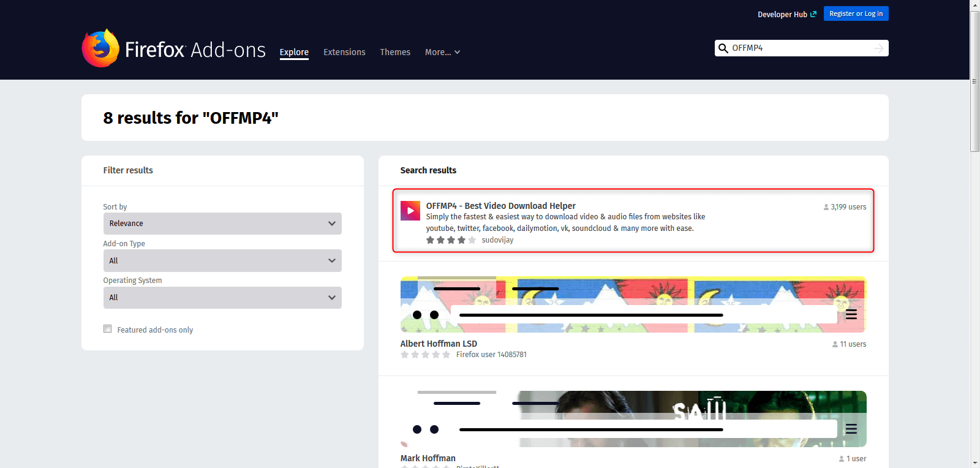Click users icon beside 3,199 users

click(x=826, y=207)
